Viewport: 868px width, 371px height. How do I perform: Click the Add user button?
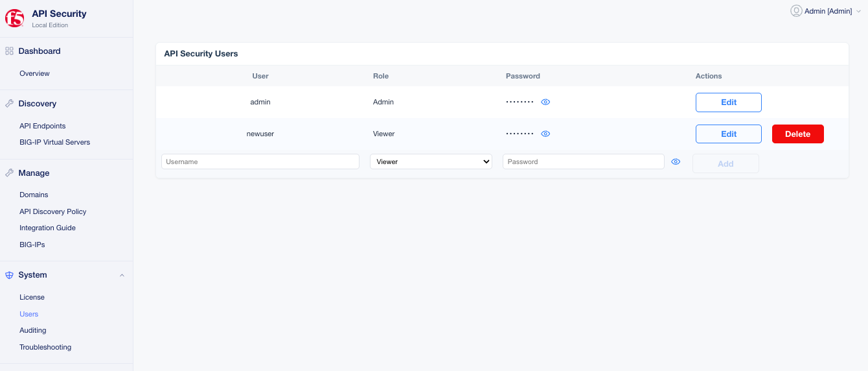tap(725, 163)
